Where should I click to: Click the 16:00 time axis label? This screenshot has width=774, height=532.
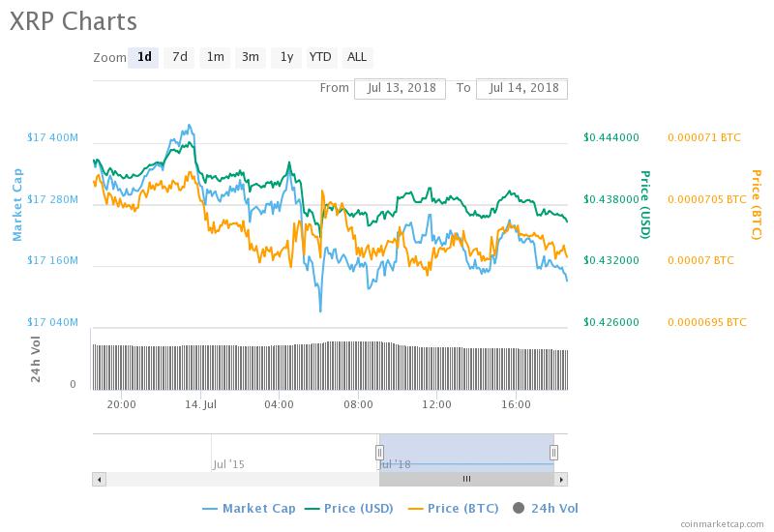(x=516, y=404)
